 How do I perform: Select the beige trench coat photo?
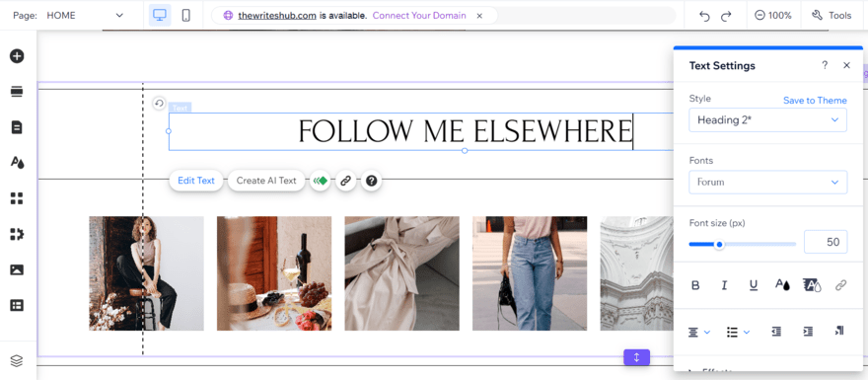coord(401,273)
